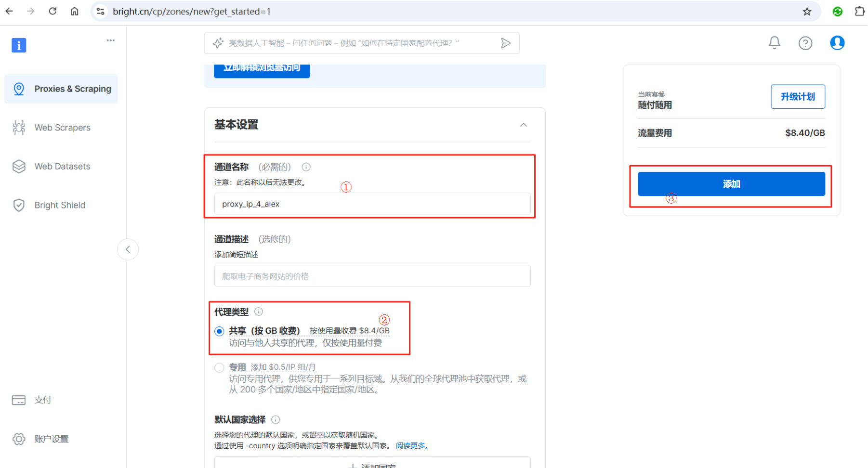Click the blue Bright Data logo icon

(x=19, y=45)
